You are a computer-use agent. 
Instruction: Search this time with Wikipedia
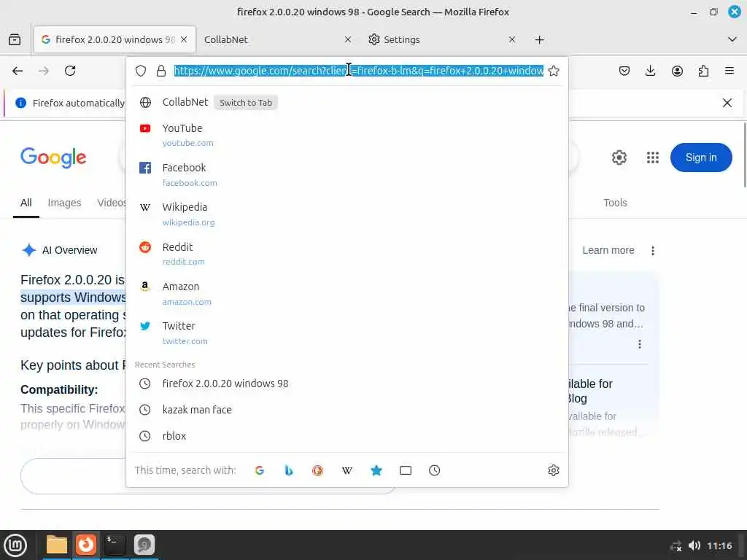tap(347, 470)
